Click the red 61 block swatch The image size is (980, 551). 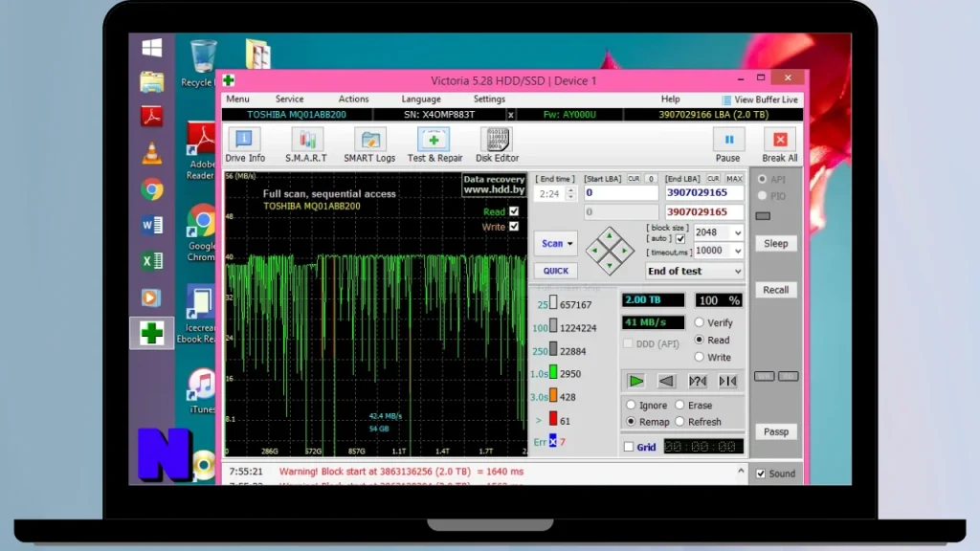click(x=553, y=419)
